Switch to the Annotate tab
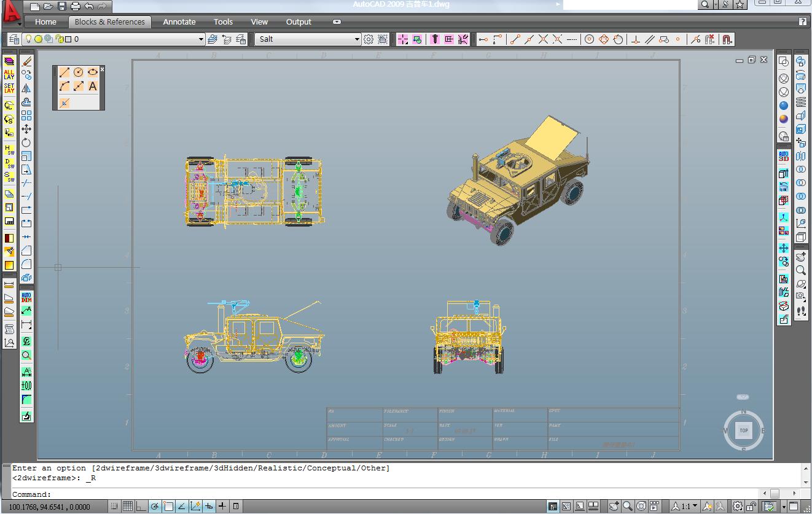Image resolution: width=812 pixels, height=514 pixels. (x=179, y=22)
